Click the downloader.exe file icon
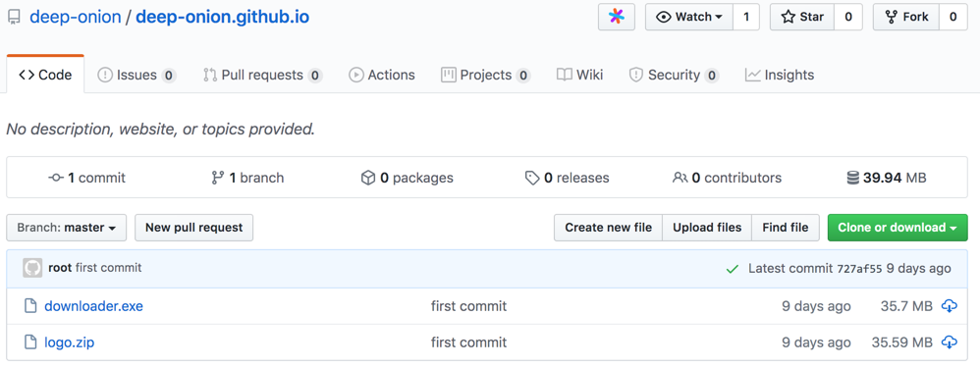 30,306
